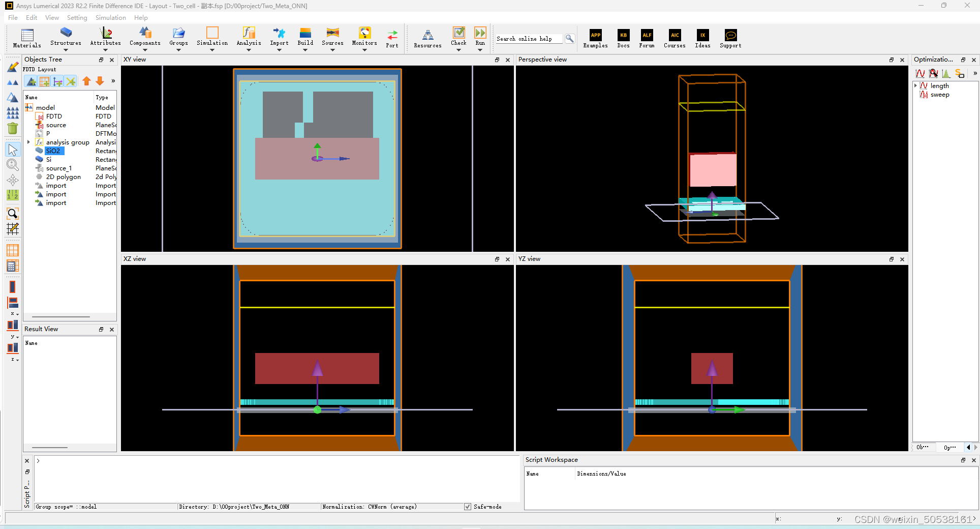Select the arrow selection tool in left toolbar
This screenshot has width=980, height=529.
pyautogui.click(x=12, y=149)
